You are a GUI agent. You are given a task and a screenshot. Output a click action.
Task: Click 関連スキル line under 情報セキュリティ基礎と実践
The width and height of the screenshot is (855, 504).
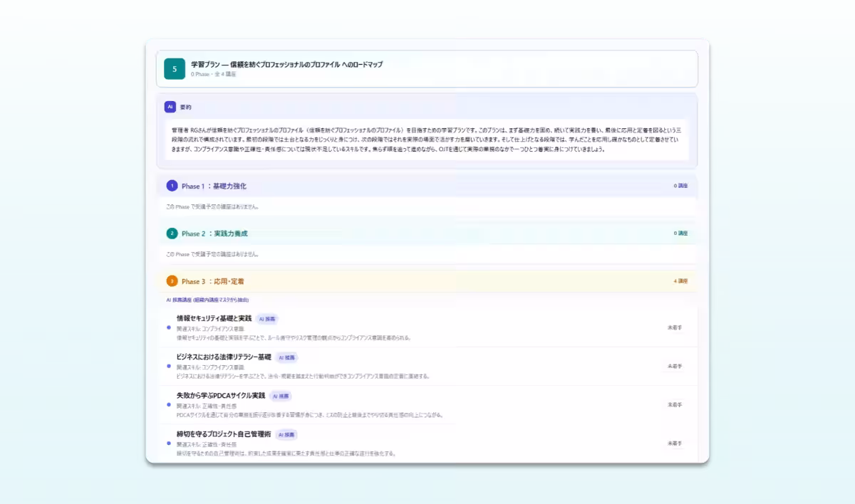point(210,329)
